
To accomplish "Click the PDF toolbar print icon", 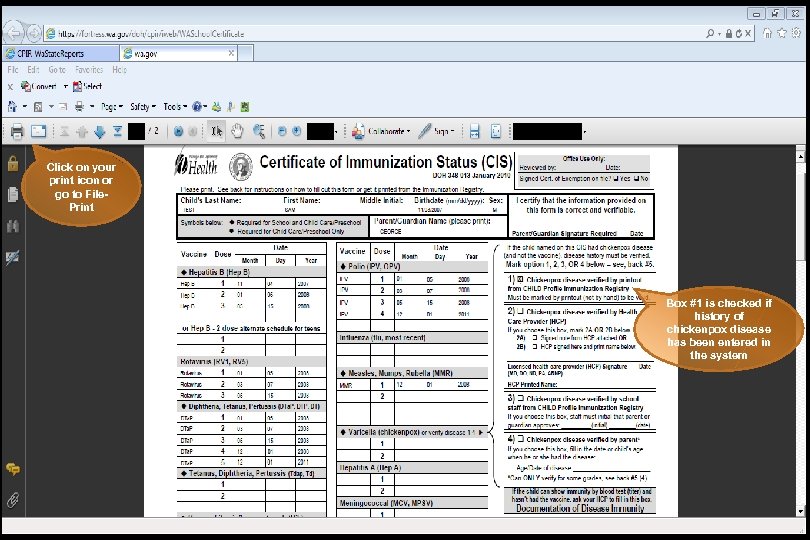I will pos(17,132).
